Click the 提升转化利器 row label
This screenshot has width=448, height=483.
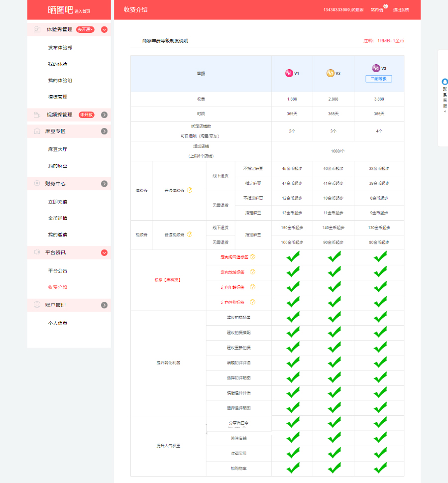click(168, 362)
